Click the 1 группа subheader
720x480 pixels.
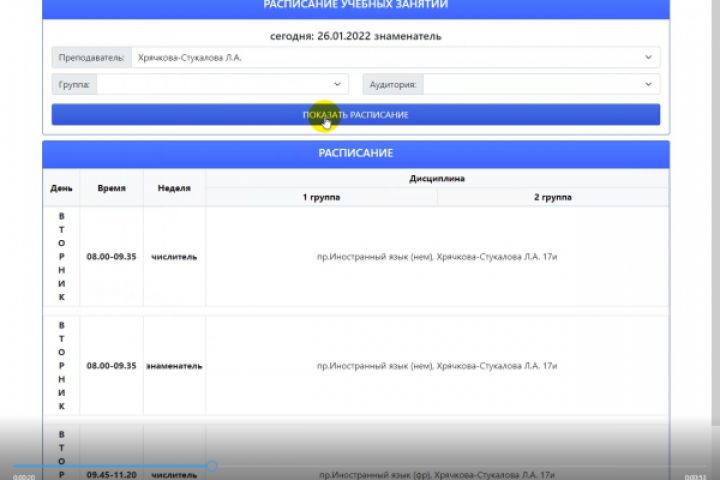[x=321, y=197]
